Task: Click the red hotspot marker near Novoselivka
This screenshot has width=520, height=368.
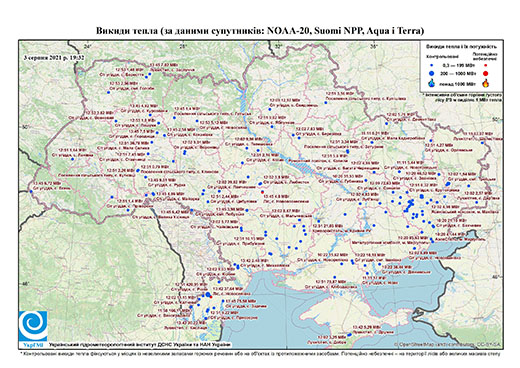Action: tap(211, 296)
